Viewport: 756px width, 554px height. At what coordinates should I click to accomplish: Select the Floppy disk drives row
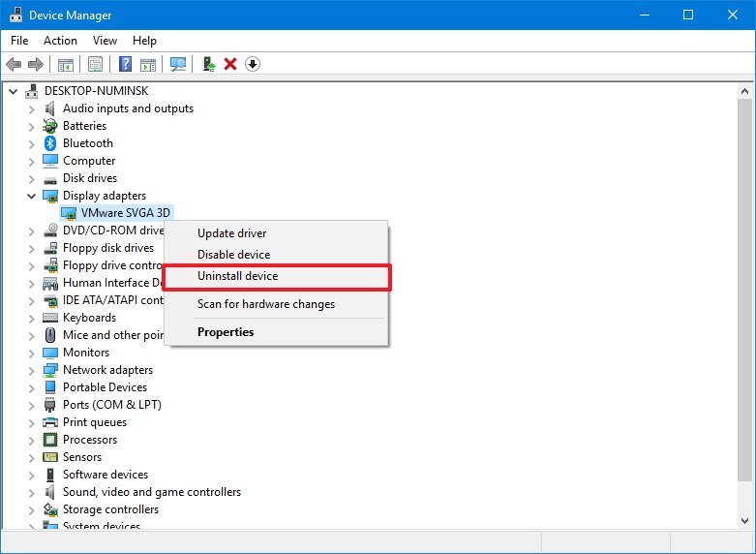pyautogui.click(x=108, y=248)
